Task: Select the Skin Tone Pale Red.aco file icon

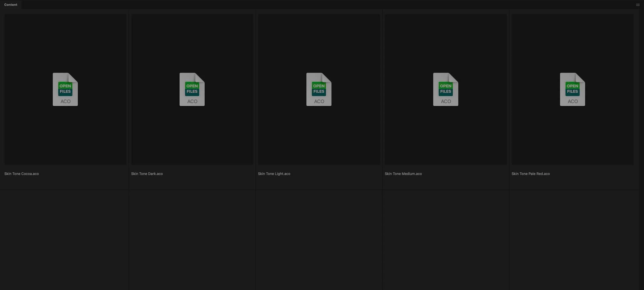Action: pos(573,89)
